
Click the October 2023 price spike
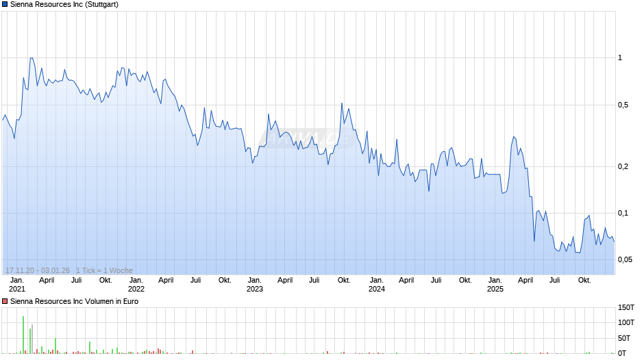342,103
